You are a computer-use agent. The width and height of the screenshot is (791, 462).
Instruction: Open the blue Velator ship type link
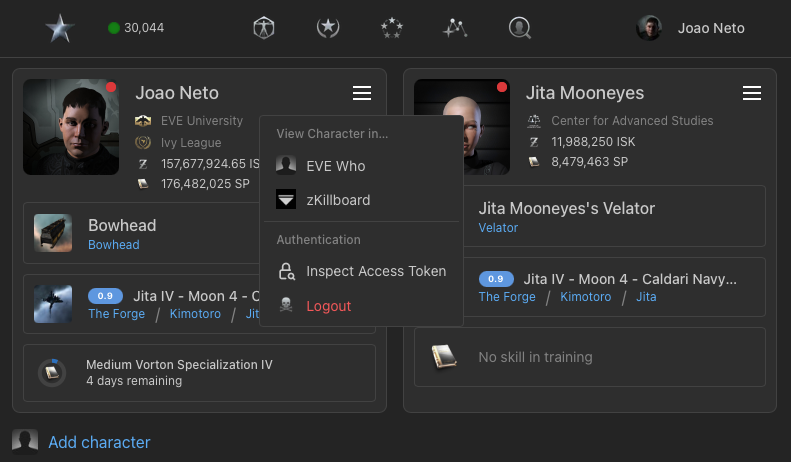coord(498,227)
